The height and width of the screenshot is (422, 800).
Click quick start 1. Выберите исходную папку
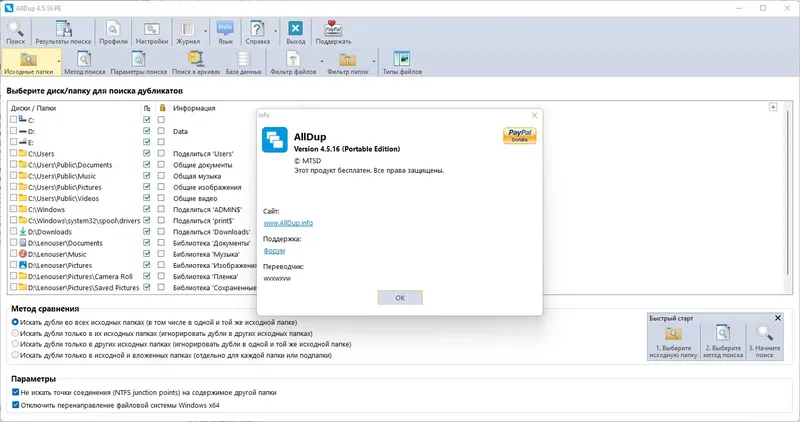coord(673,341)
